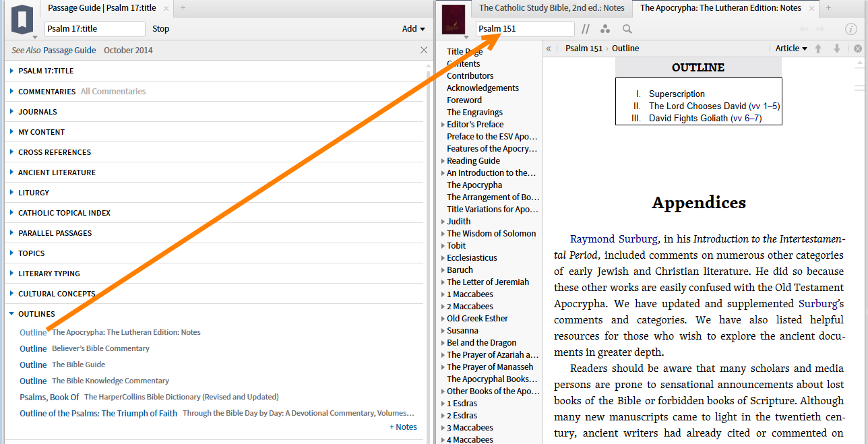Image resolution: width=868 pixels, height=444 pixels.
Task: Open Outline link for Believer's Bible Commentary
Action: point(33,348)
